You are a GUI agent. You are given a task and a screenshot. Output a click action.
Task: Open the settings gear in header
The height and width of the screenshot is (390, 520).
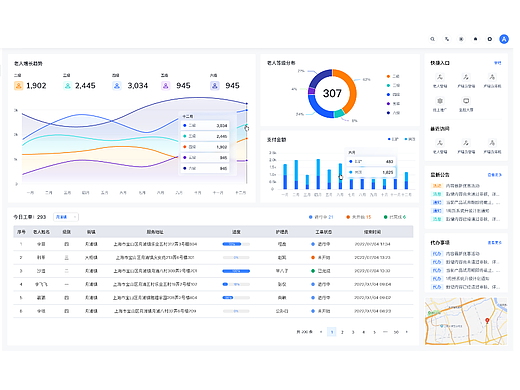coord(490,39)
